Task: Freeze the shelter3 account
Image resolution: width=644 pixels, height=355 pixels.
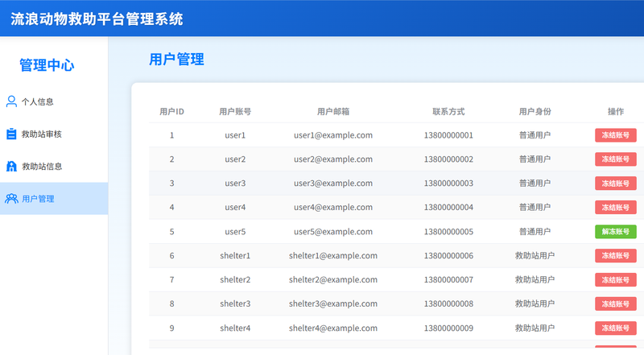Action: click(615, 303)
